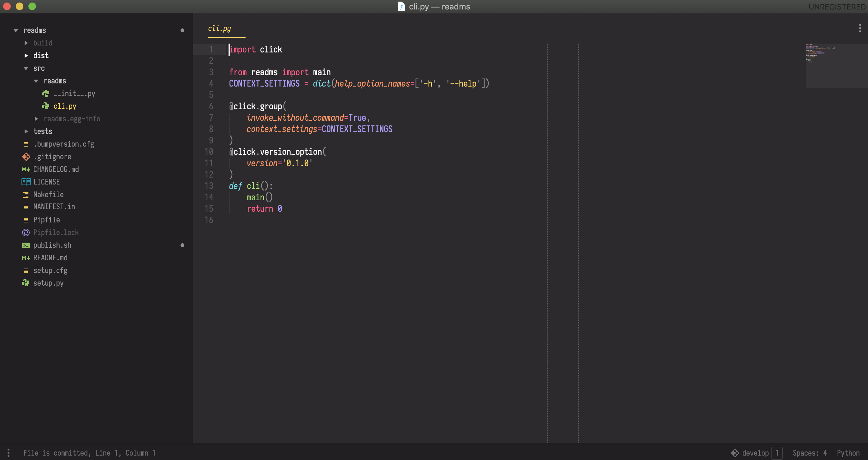
Task: Open the editor's top-right three-dot menu
Action: 860,28
